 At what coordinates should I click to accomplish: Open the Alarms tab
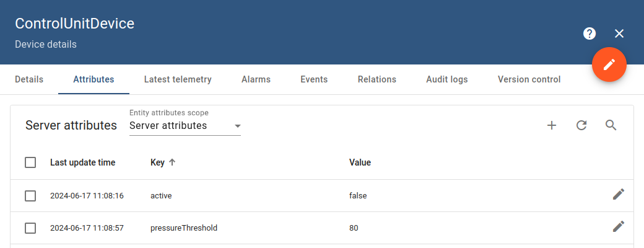coord(256,79)
